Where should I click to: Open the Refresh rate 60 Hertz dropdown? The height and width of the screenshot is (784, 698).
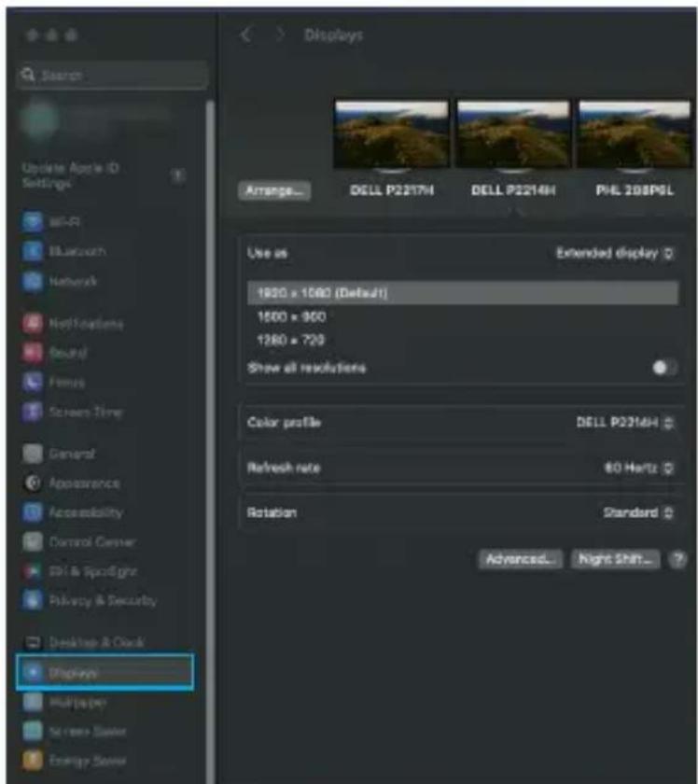pyautogui.click(x=639, y=468)
